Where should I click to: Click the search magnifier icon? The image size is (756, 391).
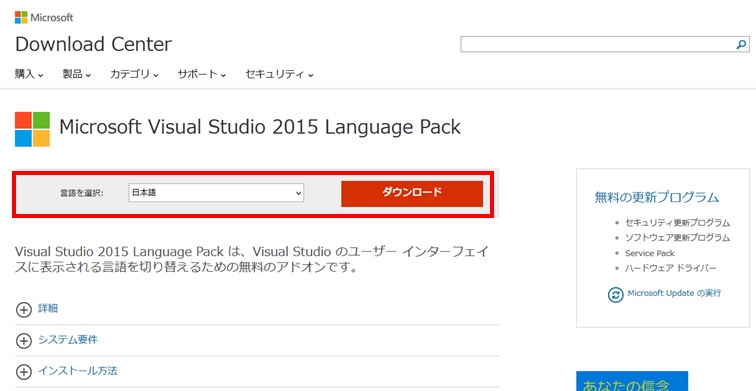pyautogui.click(x=741, y=44)
